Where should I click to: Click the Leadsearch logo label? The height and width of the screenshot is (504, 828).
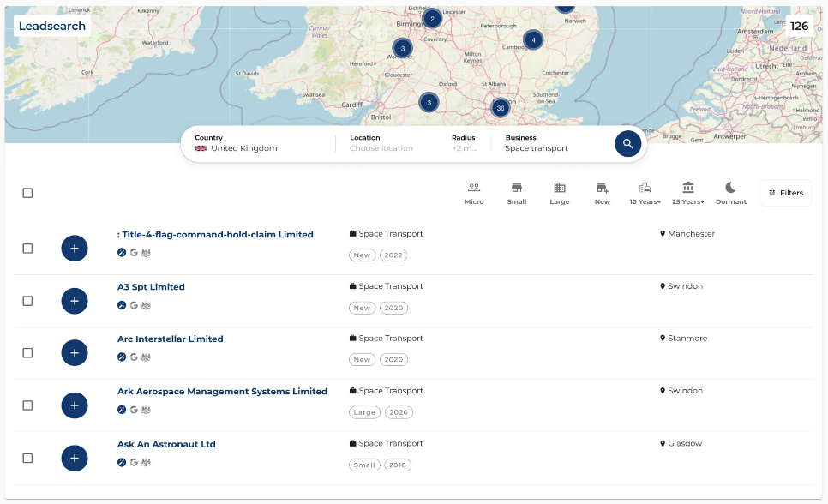coord(51,26)
